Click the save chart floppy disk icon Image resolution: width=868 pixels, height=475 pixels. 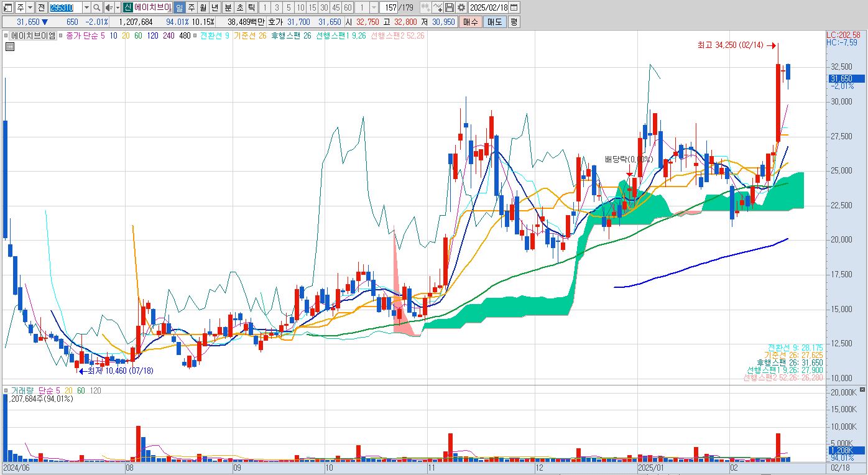click(450, 7)
